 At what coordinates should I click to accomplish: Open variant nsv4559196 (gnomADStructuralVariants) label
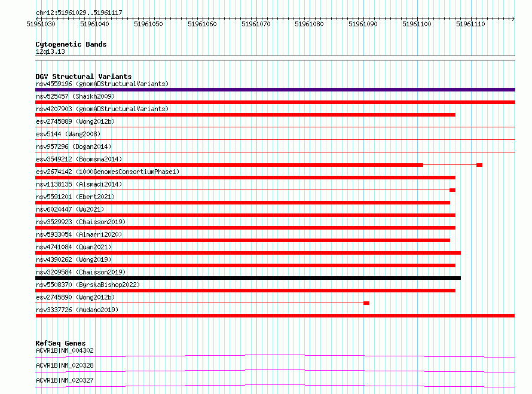pos(102,84)
